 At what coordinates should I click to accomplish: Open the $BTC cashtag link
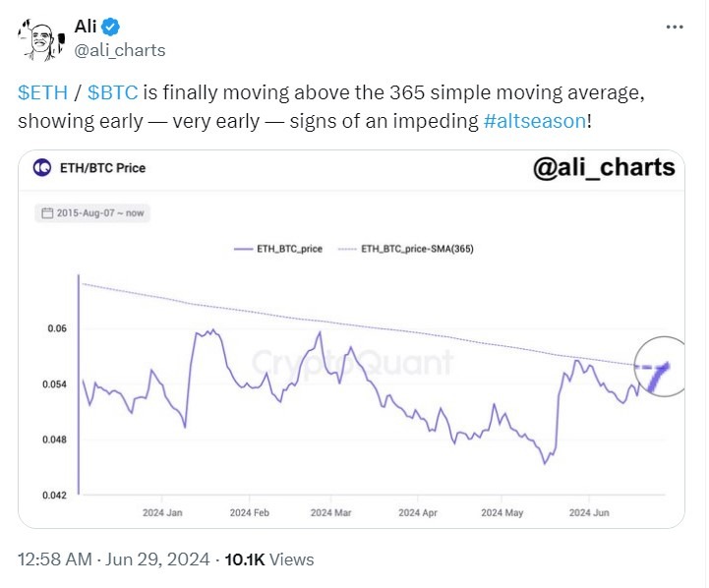pos(112,93)
